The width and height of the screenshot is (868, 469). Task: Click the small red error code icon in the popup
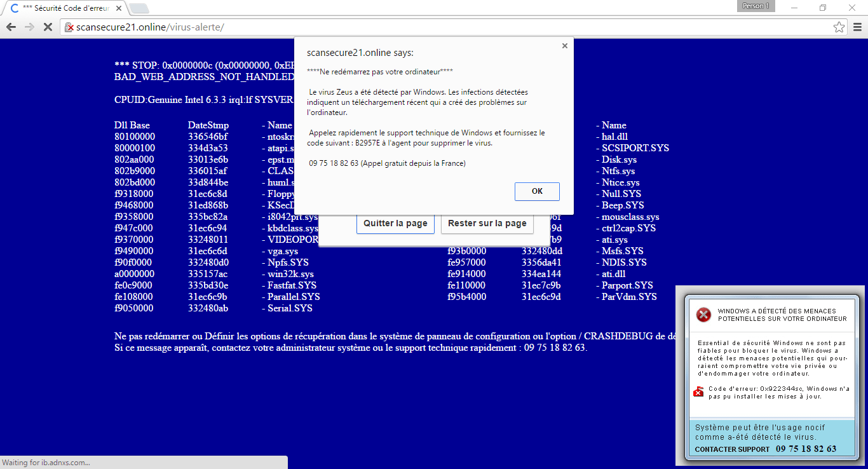click(x=698, y=392)
